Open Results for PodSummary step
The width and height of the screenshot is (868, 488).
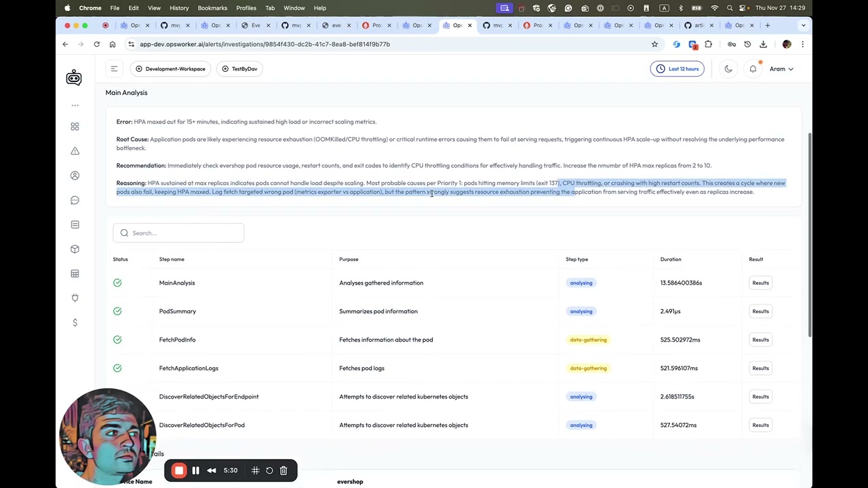[x=760, y=311]
